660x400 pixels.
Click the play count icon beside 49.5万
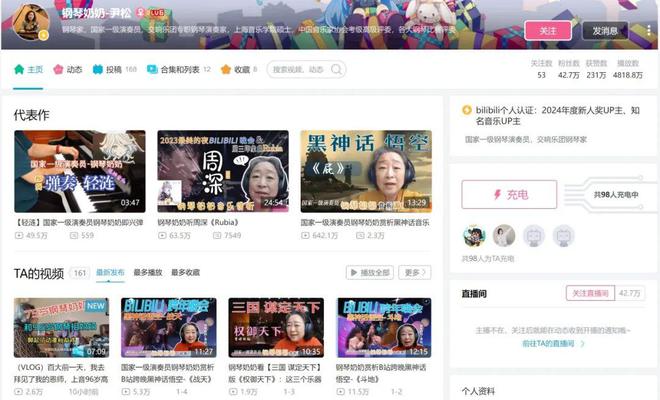(19, 235)
